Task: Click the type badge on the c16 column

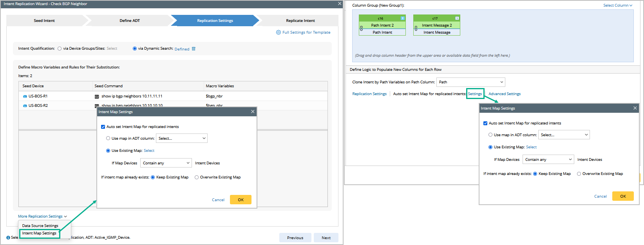Action: point(403,18)
